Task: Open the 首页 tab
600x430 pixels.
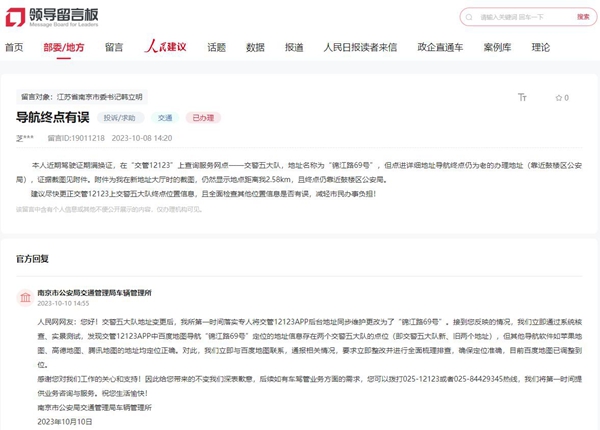Action: coord(14,47)
